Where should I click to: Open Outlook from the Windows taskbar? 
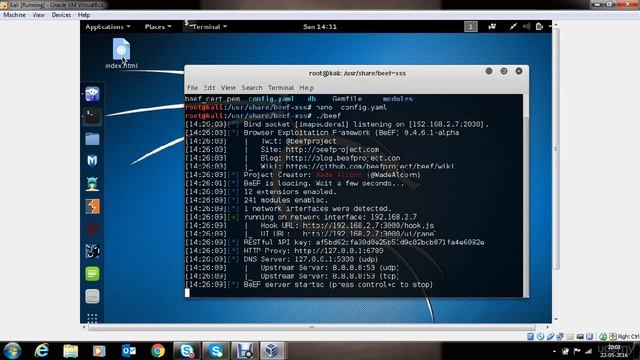(x=129, y=351)
